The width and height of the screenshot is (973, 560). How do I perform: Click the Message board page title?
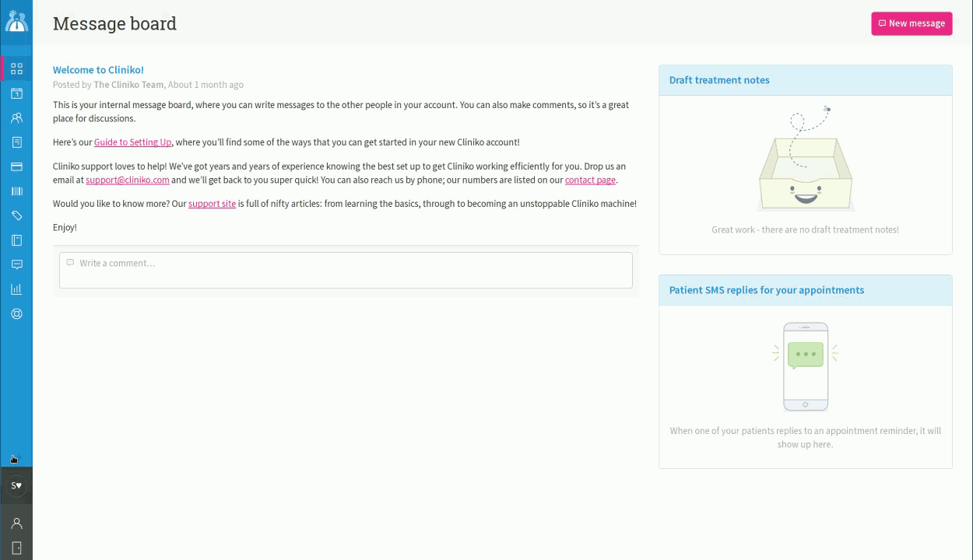coord(114,23)
